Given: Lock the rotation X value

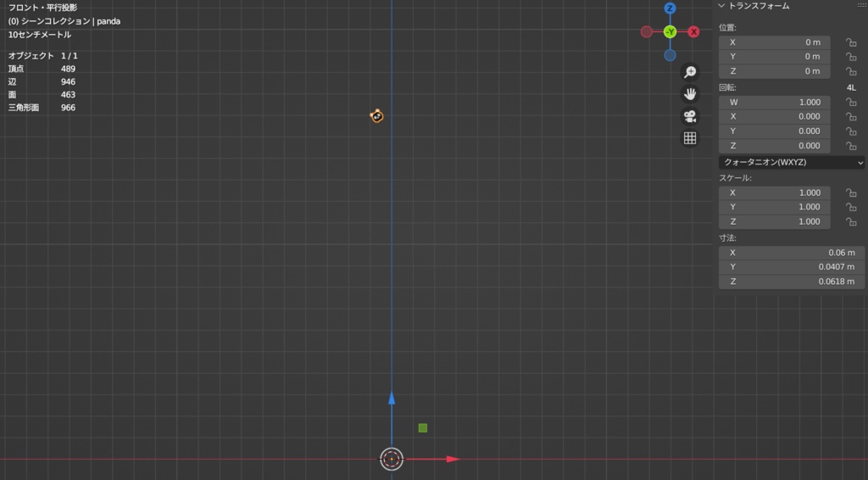Looking at the screenshot, I should [x=851, y=116].
